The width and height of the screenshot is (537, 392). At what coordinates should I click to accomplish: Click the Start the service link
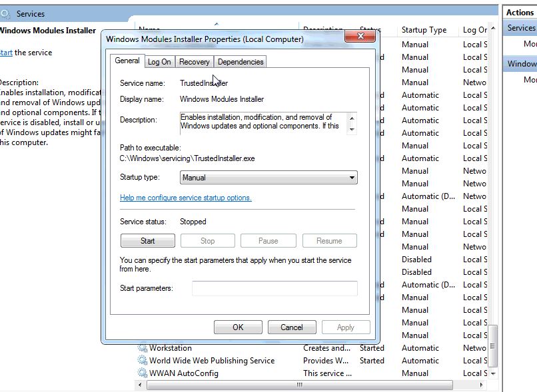click(6, 53)
